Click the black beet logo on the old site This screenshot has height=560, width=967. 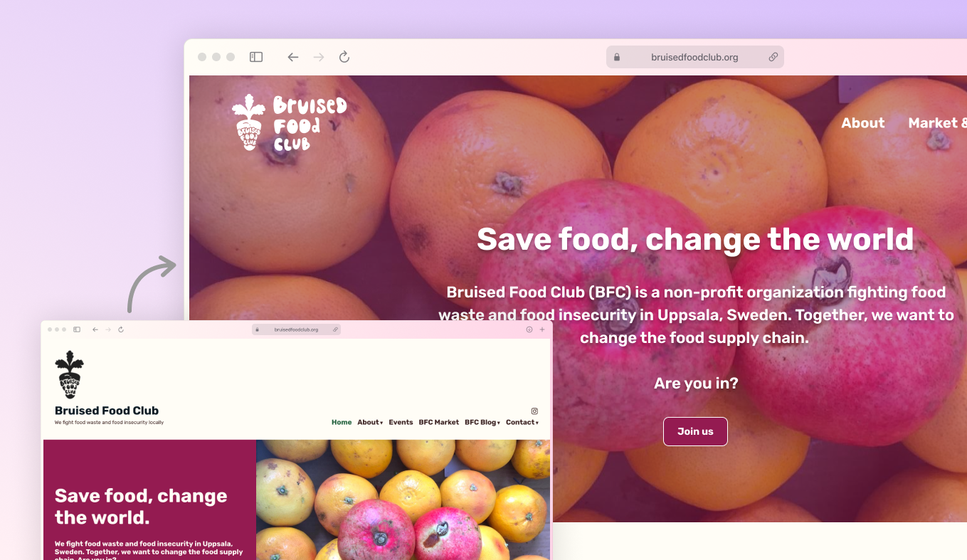pyautogui.click(x=69, y=374)
